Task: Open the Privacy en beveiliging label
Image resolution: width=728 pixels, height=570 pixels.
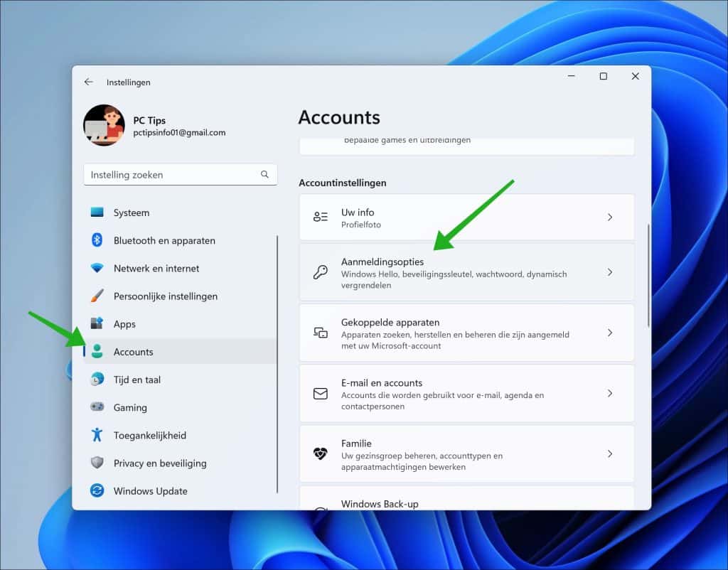Action: coord(160,463)
